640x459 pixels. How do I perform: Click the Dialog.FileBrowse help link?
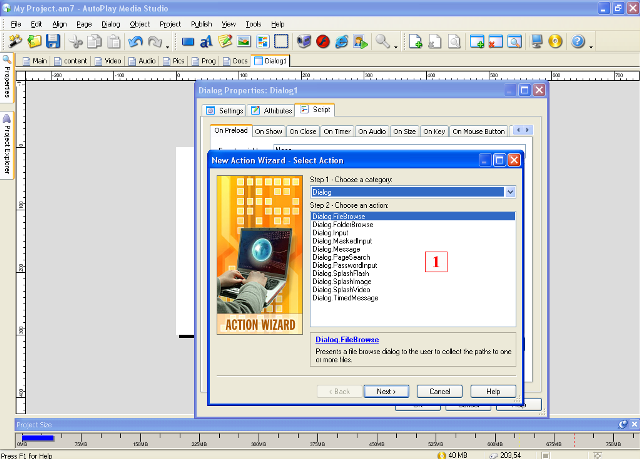(x=345, y=340)
